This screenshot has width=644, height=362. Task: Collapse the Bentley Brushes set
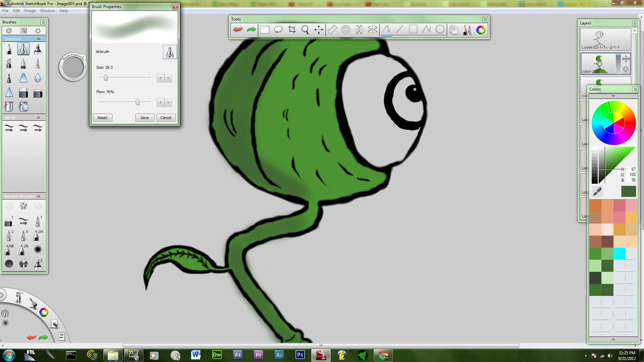38,196
